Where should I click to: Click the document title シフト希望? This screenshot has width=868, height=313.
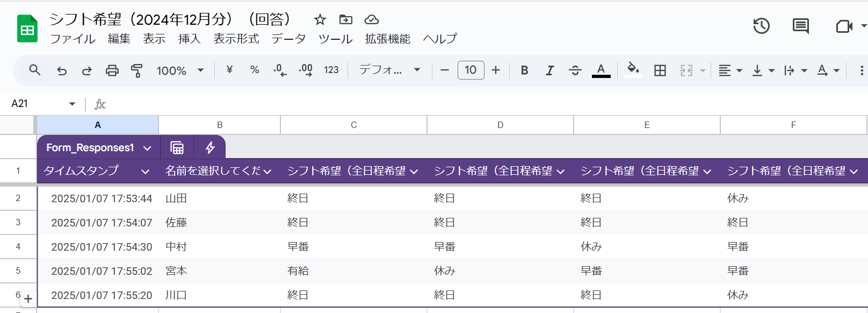coord(171,19)
